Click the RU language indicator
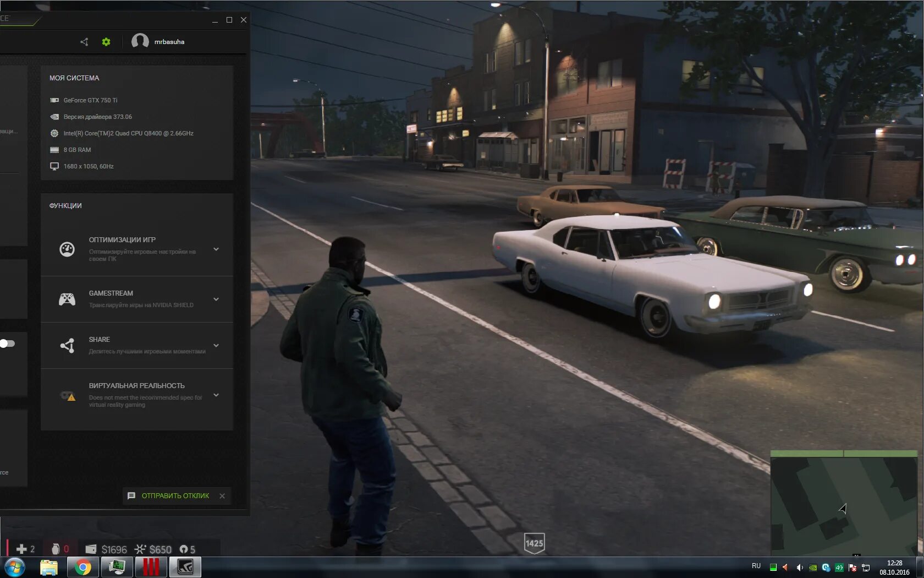 coord(756,566)
